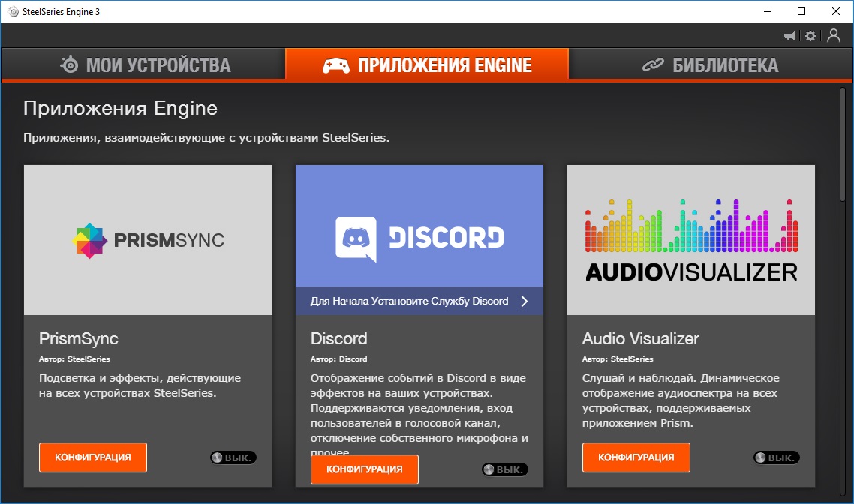Close the SteelSeries Engine 3 window
Viewport: 854px width, 504px height.
click(835, 11)
